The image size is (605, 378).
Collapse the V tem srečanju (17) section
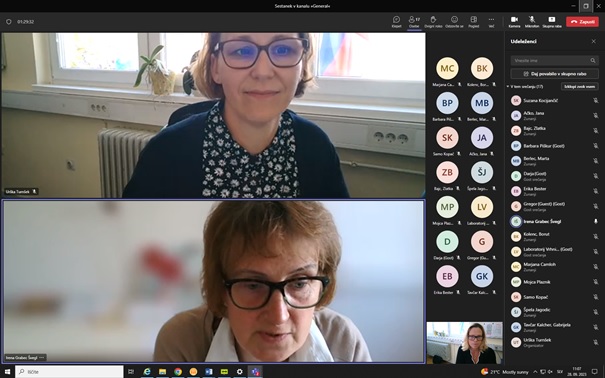508,87
